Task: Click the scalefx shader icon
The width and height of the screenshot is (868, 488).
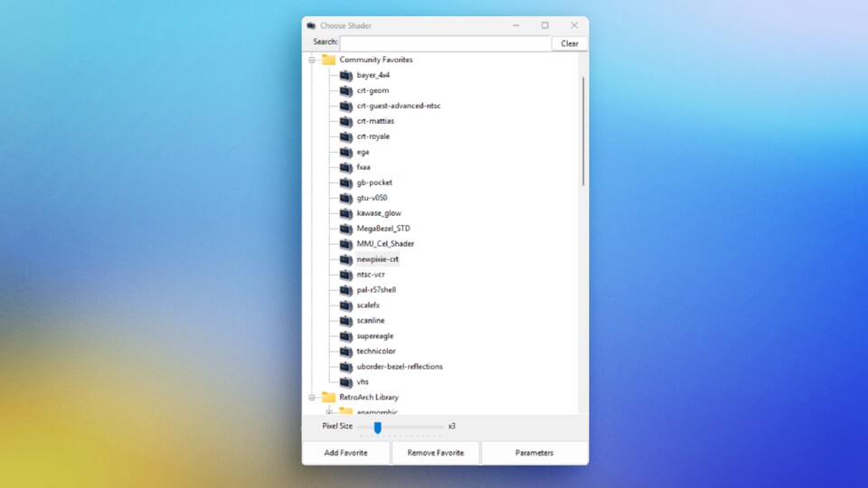Action: 346,305
